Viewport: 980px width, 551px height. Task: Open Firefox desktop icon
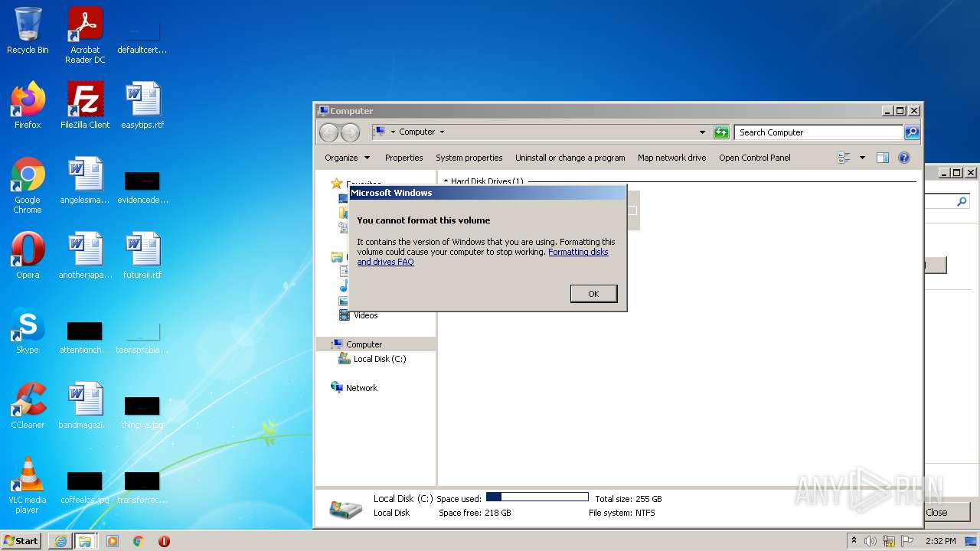tap(28, 106)
